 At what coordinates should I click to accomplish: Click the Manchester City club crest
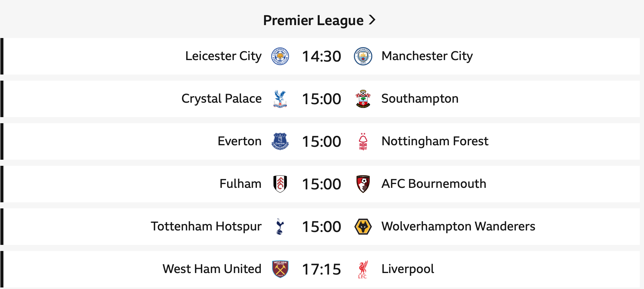pos(363,56)
